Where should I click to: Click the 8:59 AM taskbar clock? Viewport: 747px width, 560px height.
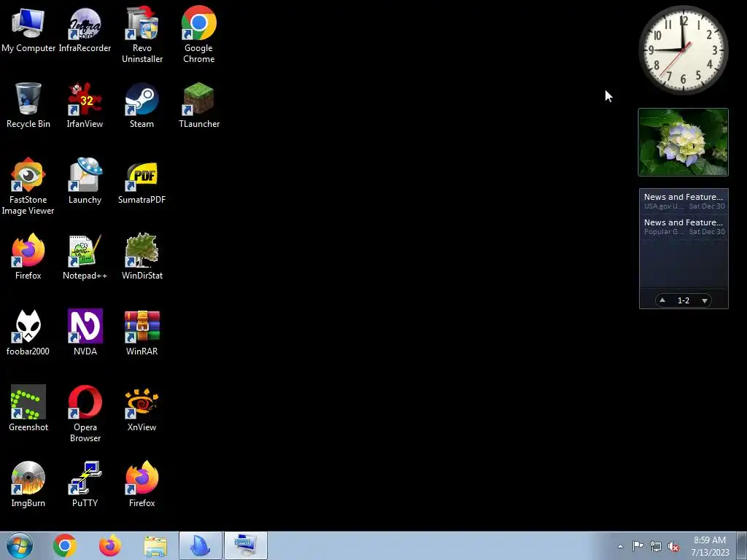[710, 546]
